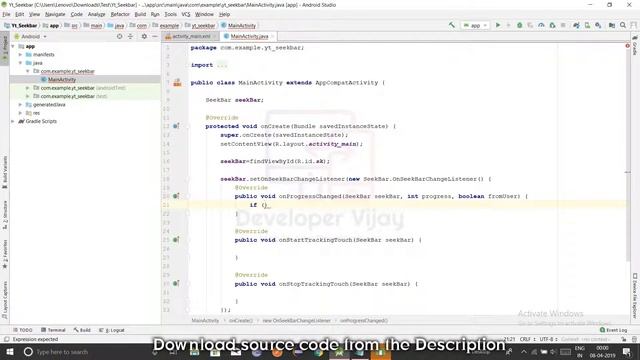Screen dimensions: 640x360
Task: Collapse the first com.example.yt_seekbar package
Action: pyautogui.click(x=28, y=71)
